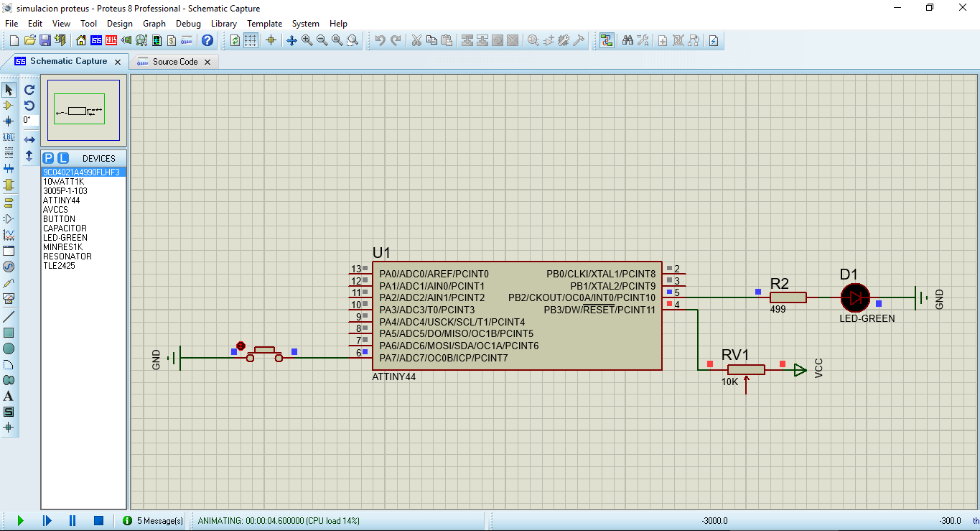This screenshot has width=980, height=531.
Task: Select 3005P-1-103 in the devices list
Action: click(83, 191)
